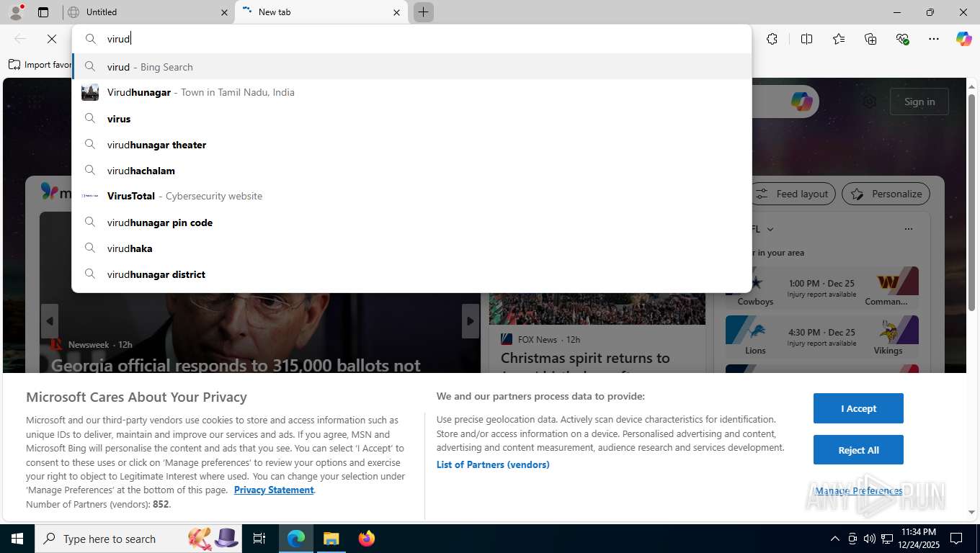The height and width of the screenshot is (553, 980).
Task: Open the browser profile icon
Action: pyautogui.click(x=16, y=12)
